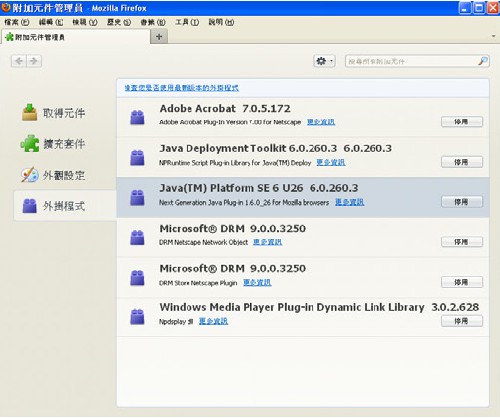Open more info for DRM Netscape Network Object

click(x=267, y=242)
